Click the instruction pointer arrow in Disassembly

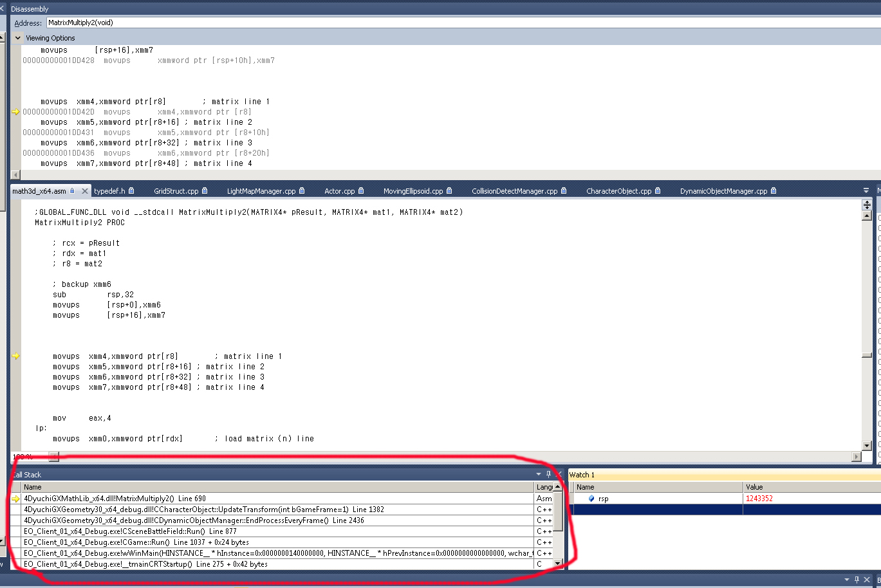pyautogui.click(x=16, y=112)
